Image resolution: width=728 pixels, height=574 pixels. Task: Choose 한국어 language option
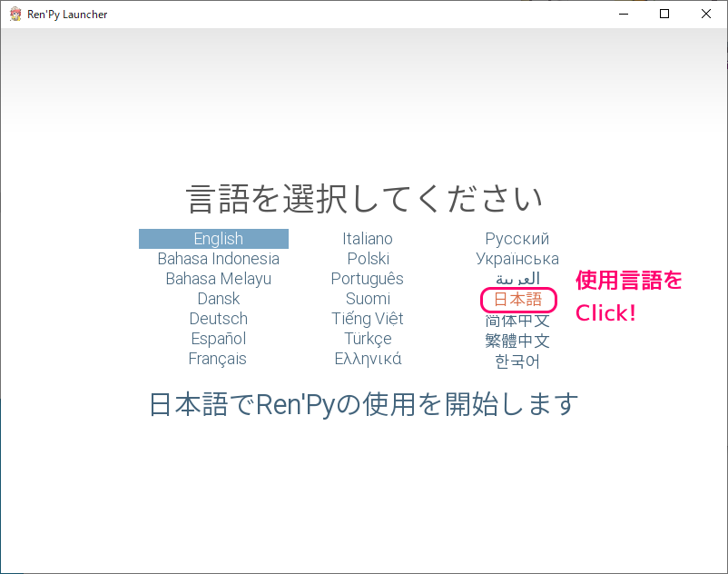[517, 361]
